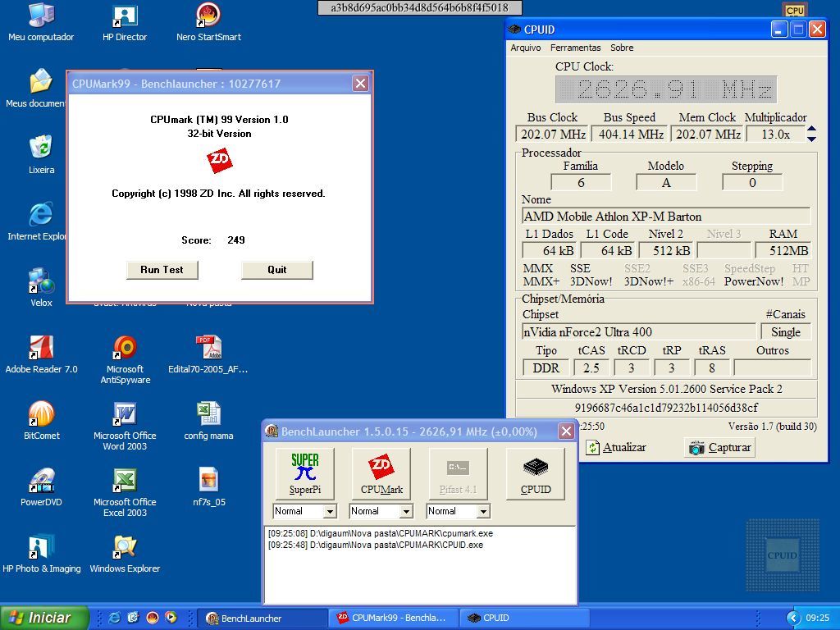
Task: Click the Bus Speed 404.14 MHz value
Action: click(x=631, y=134)
